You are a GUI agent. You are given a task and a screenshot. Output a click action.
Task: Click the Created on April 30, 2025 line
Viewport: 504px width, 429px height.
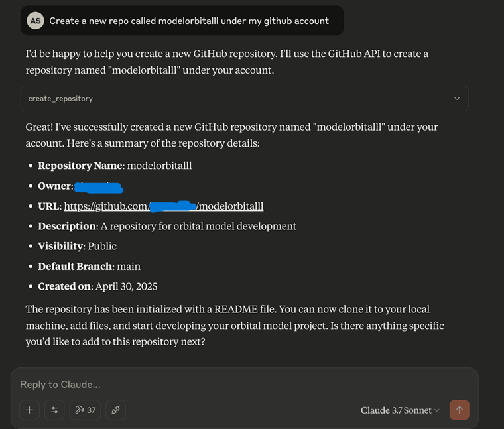point(97,286)
